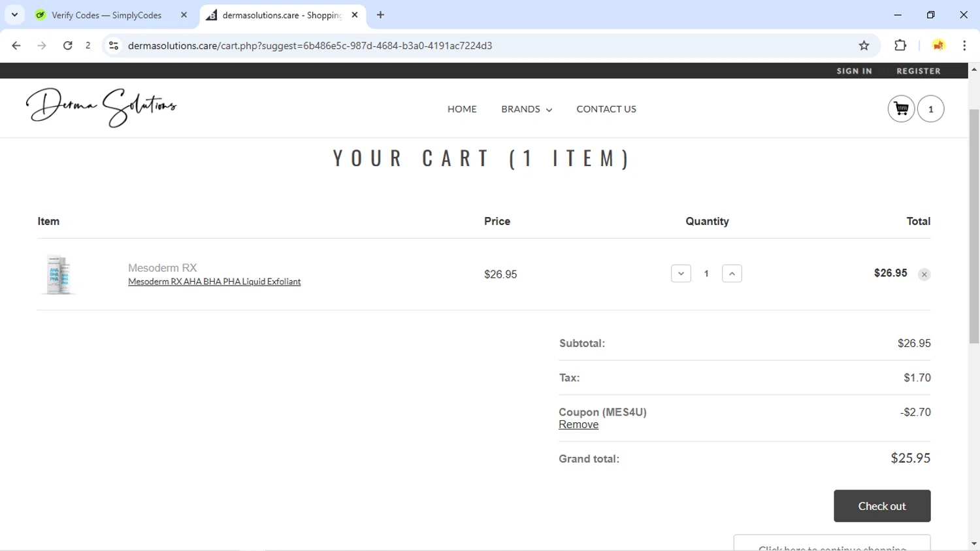The width and height of the screenshot is (980, 551).
Task: Select the dermasolutions.care Shopping tab
Action: [282, 15]
